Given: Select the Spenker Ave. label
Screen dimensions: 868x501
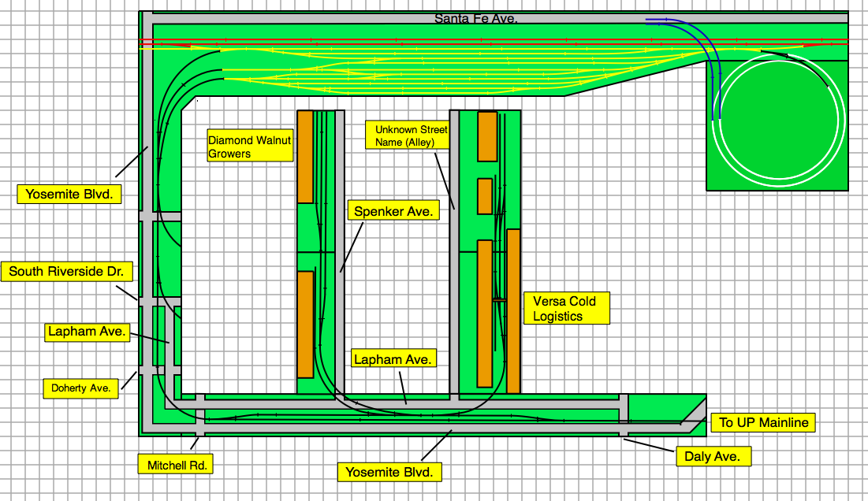Looking at the screenshot, I should click(393, 211).
